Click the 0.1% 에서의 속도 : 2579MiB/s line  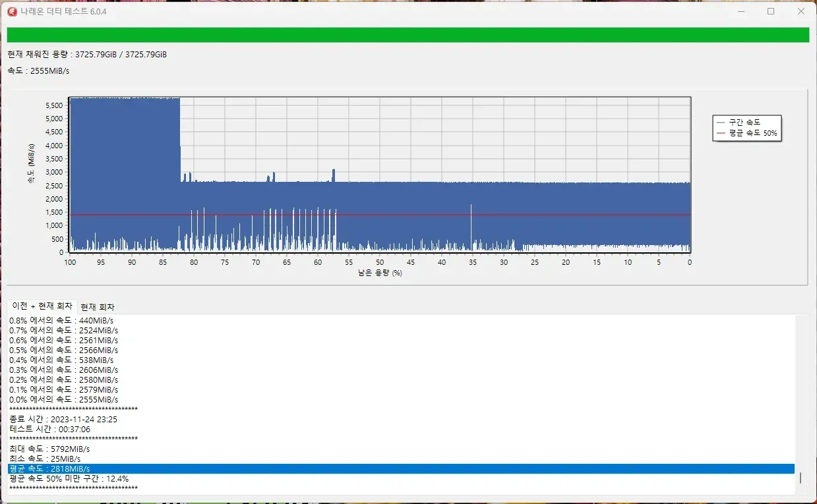coord(64,389)
